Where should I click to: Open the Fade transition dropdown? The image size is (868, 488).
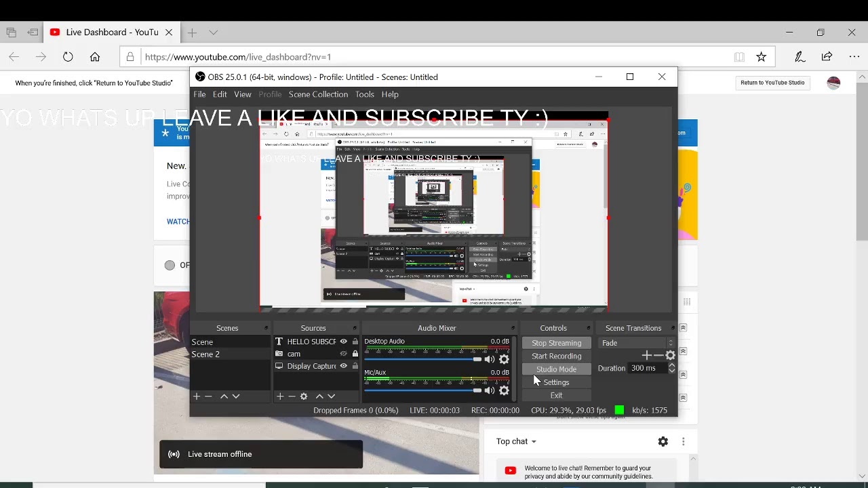click(637, 343)
